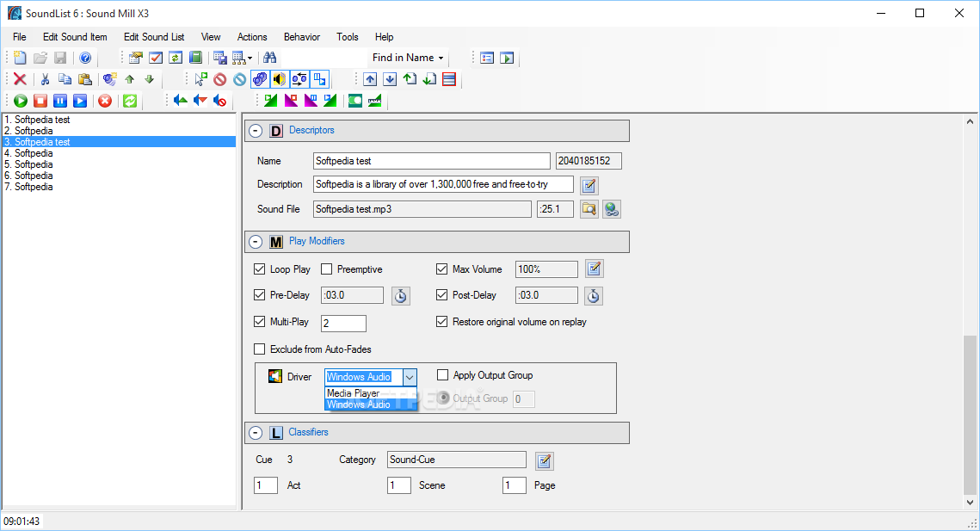Choose Windows Audio in the dropdown list

coord(371,404)
